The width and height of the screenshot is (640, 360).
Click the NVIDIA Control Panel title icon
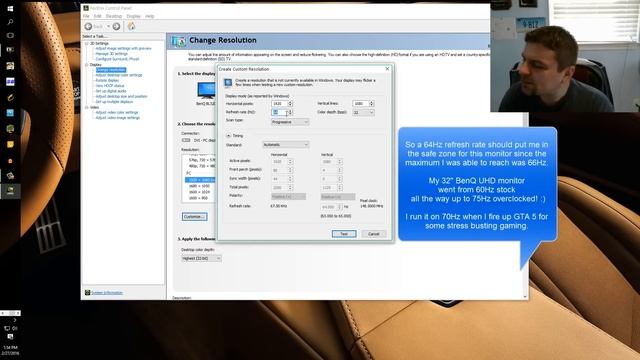tap(86, 8)
